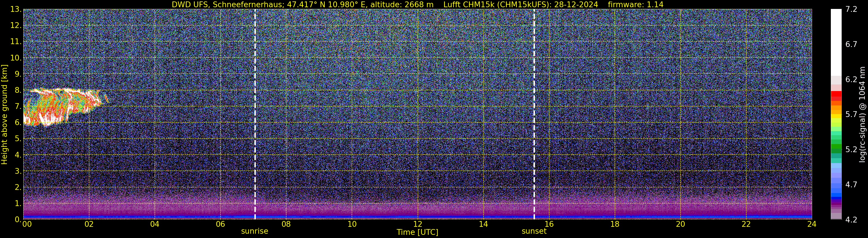Click the '7.' height tick label
The height and width of the screenshot is (238, 868).
point(18,107)
